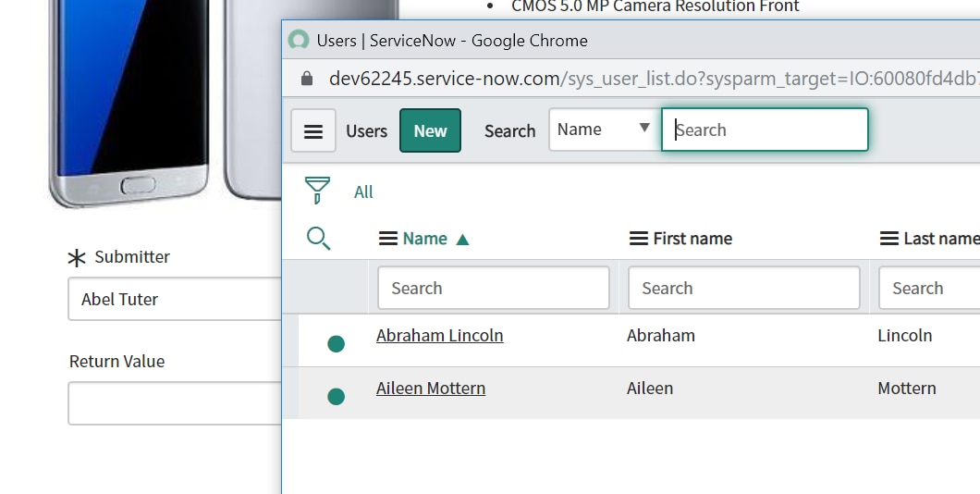The height and width of the screenshot is (494, 980).
Task: Open Aileen Mottern user record
Action: [431, 389]
